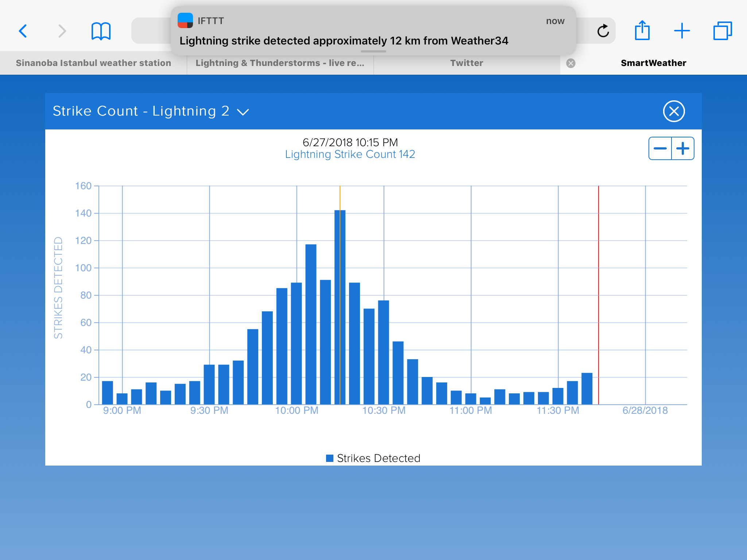Image resolution: width=747 pixels, height=560 pixels.
Task: Select the tallest bar at 10:15 PM
Action: pyautogui.click(x=340, y=307)
